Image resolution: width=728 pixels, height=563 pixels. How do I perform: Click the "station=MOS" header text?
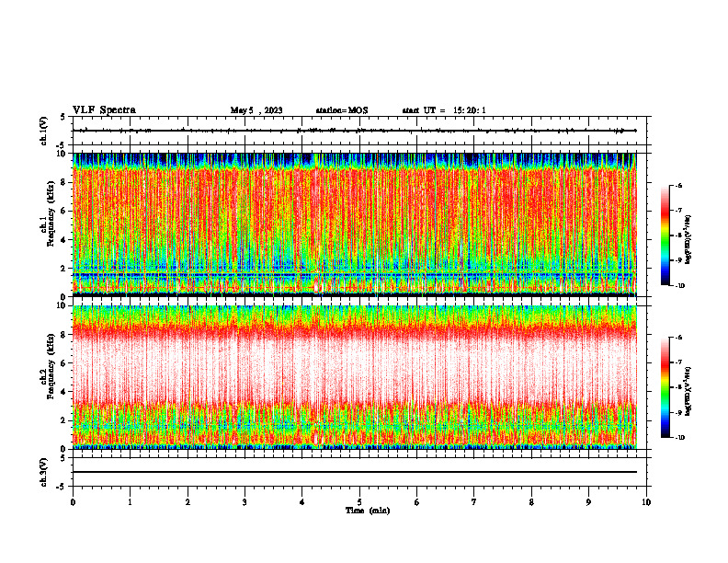(x=342, y=110)
